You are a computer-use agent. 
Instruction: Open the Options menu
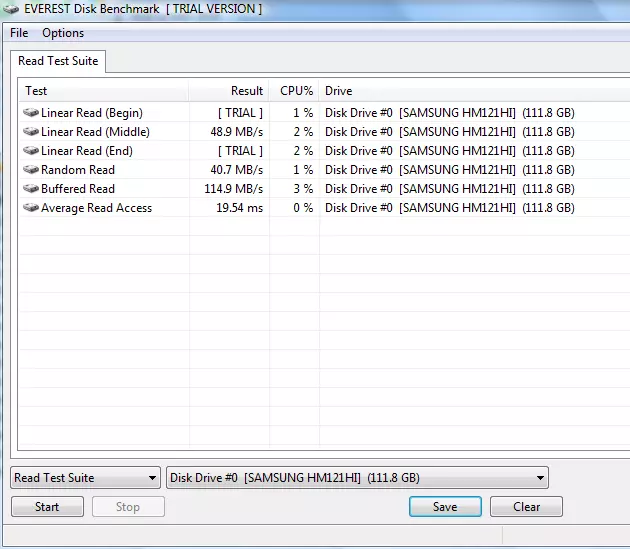pyautogui.click(x=63, y=33)
